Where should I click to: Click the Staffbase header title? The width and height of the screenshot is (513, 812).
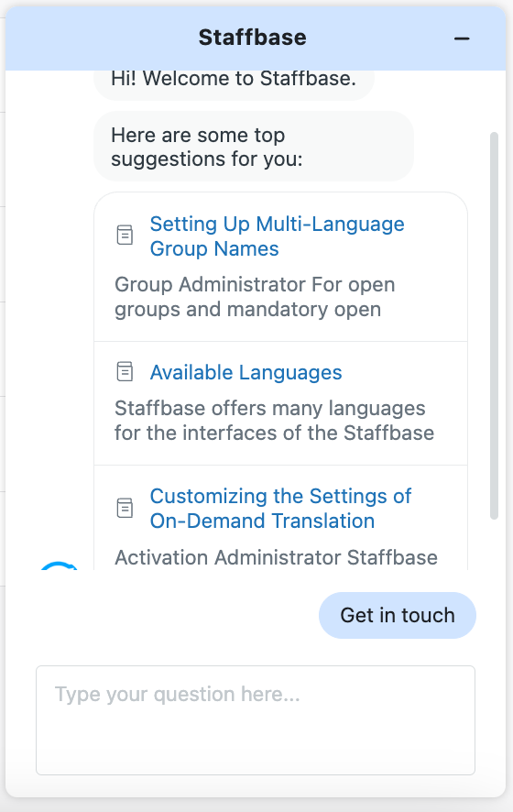click(x=253, y=38)
